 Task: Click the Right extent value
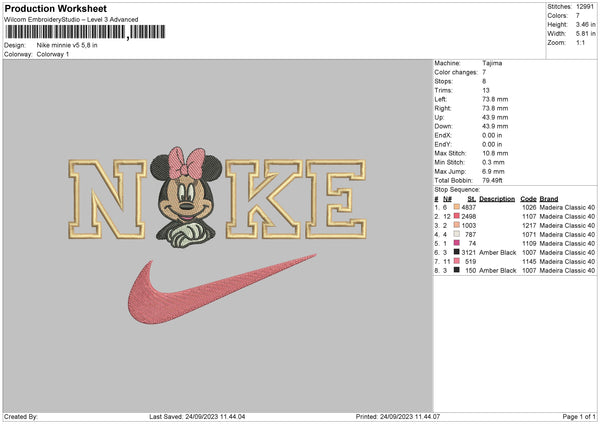coord(495,108)
